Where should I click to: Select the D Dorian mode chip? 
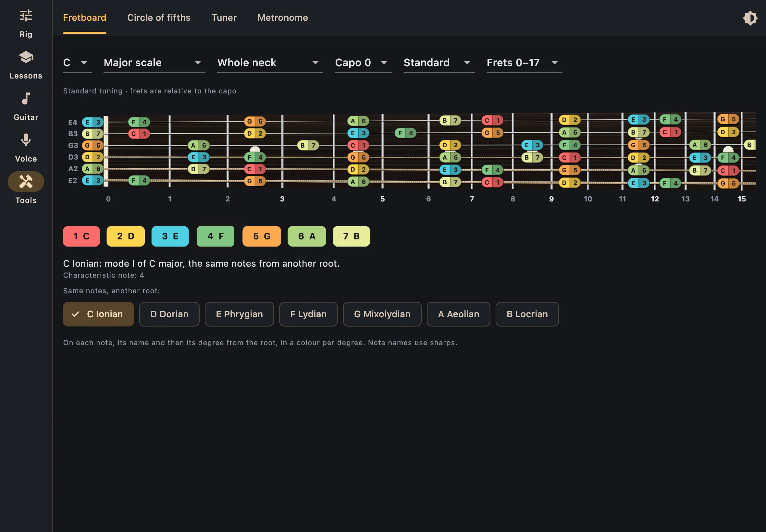click(x=169, y=314)
